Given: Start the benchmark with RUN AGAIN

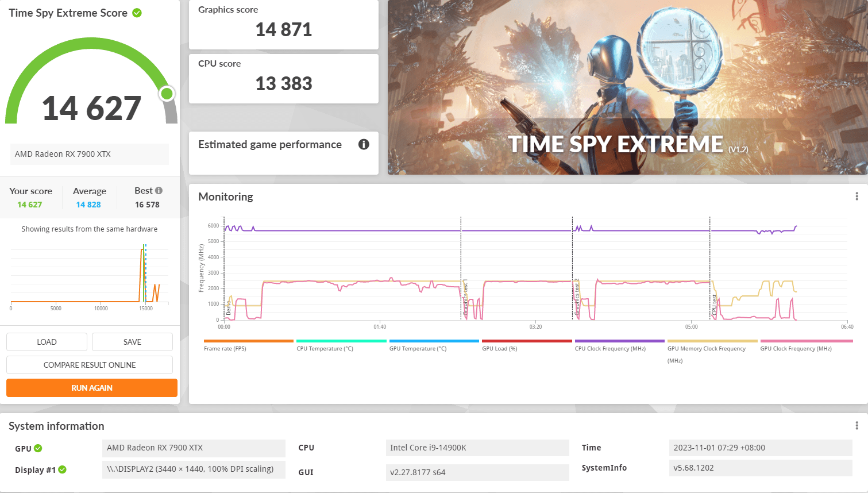Looking at the screenshot, I should 92,388.
